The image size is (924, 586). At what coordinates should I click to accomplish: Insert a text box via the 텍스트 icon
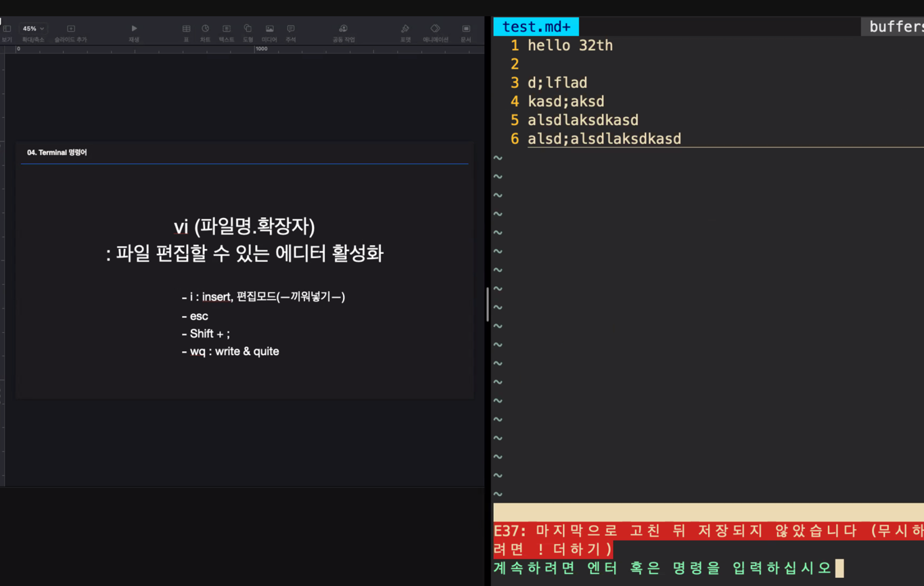[227, 28]
